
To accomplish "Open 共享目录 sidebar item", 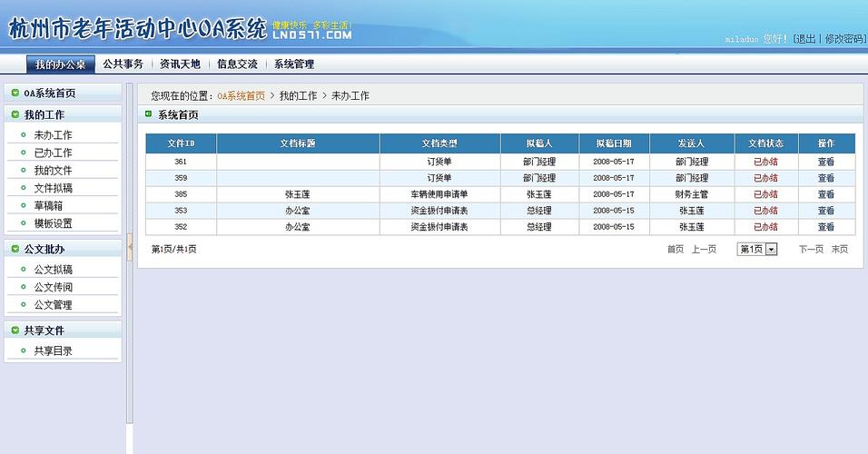I will click(x=54, y=351).
